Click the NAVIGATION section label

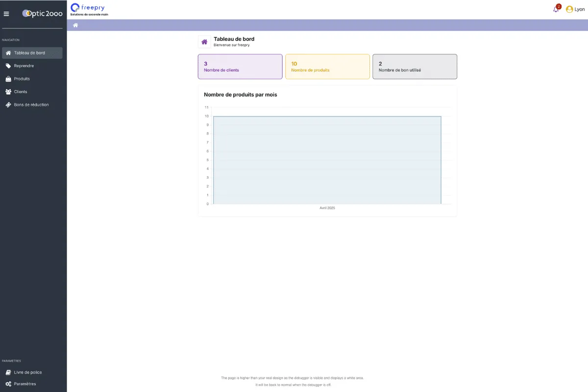(x=11, y=40)
